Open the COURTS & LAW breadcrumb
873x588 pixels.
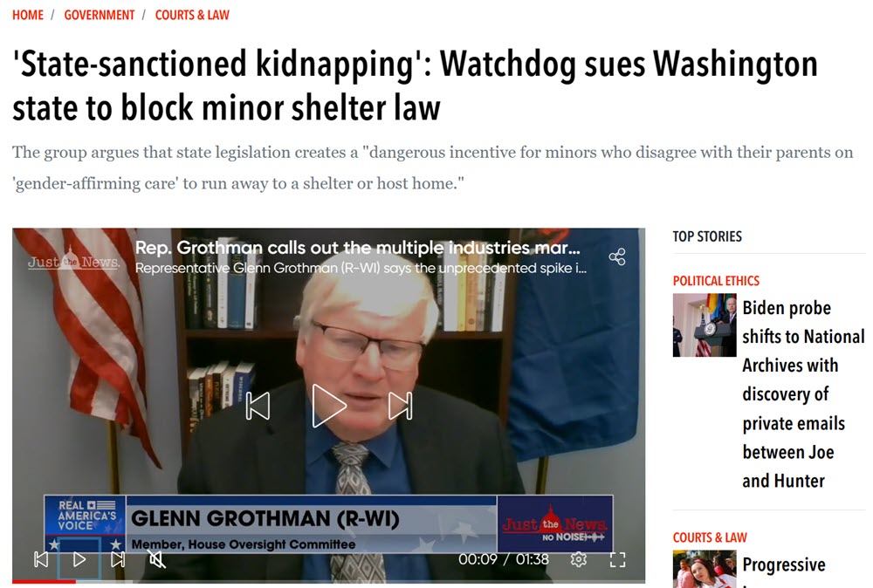click(192, 15)
